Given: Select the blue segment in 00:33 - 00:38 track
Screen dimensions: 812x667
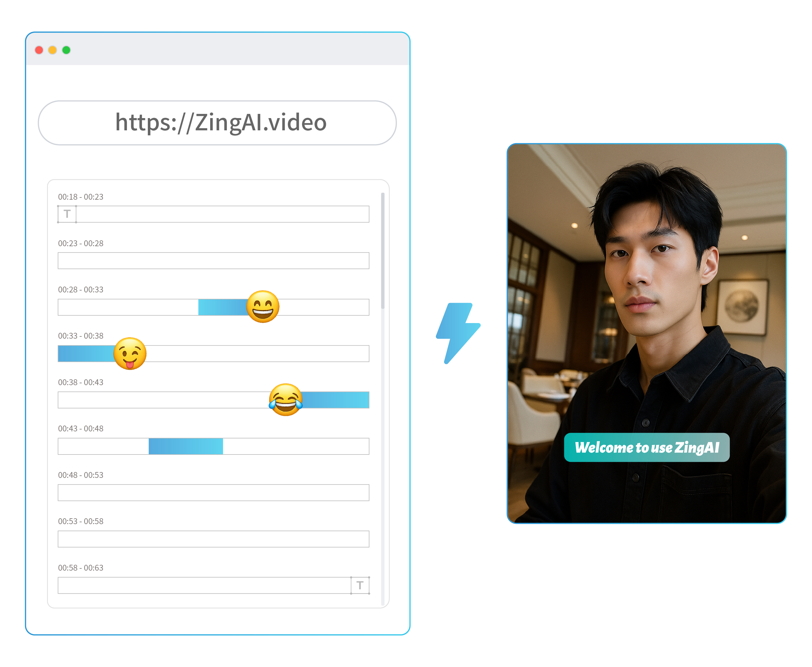Looking at the screenshot, I should [85, 353].
